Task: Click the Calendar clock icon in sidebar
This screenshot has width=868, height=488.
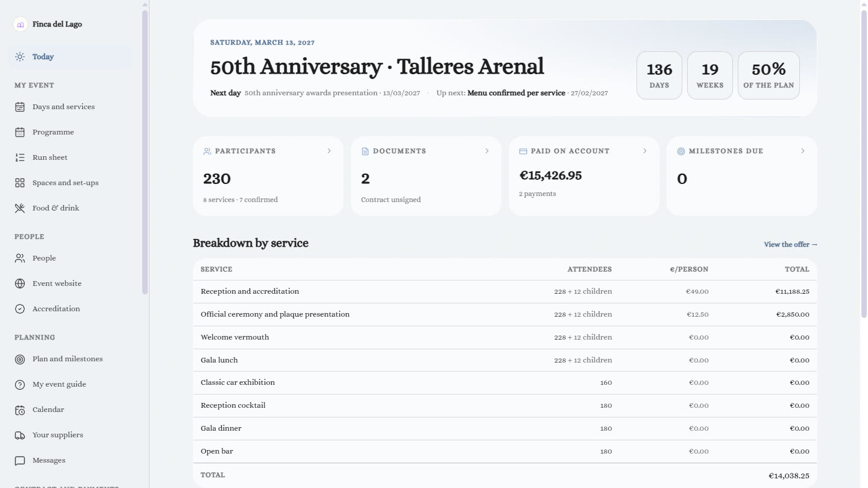Action: pyautogui.click(x=20, y=410)
